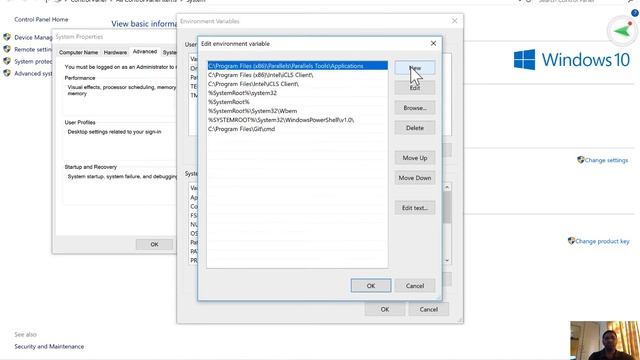Open Computer Name tab in System Properties
This screenshot has width=640, height=360.
(78, 52)
